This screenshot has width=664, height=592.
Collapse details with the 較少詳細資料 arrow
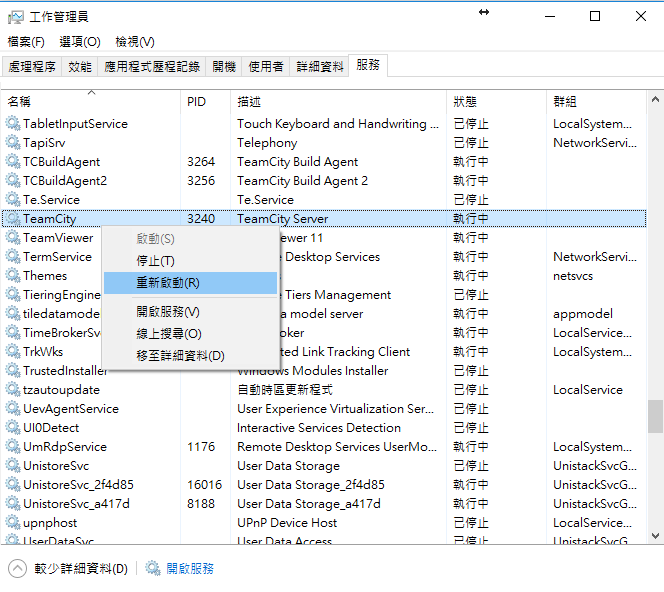point(17,568)
